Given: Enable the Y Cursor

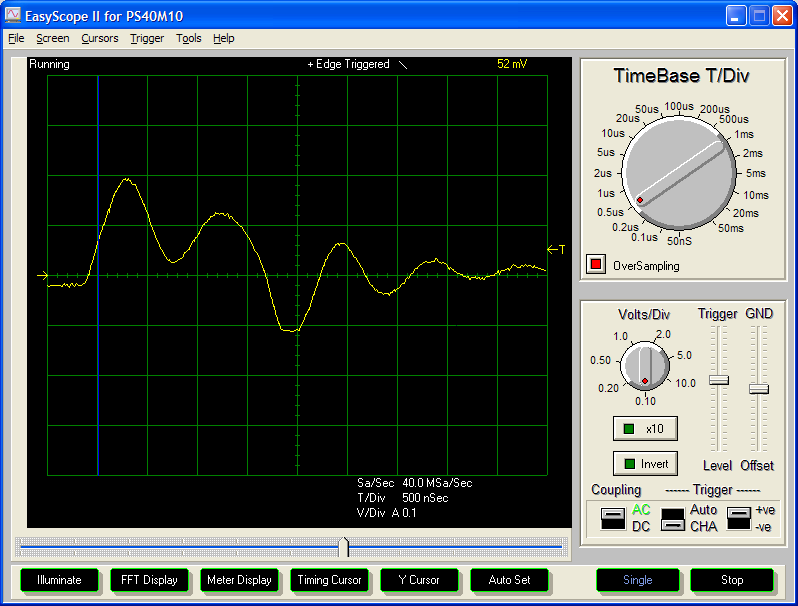Looking at the screenshot, I should (x=419, y=580).
